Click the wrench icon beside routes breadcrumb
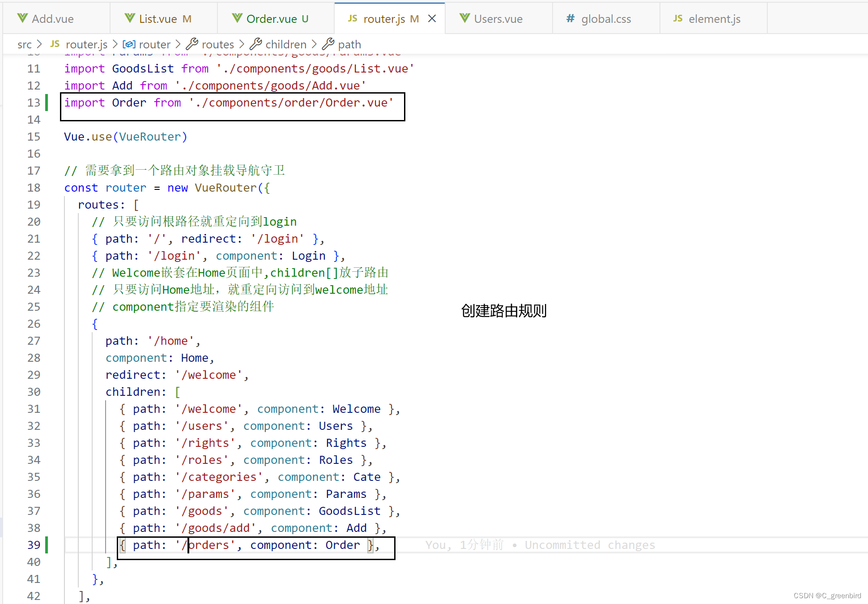Screen dimensions: 868x604 pos(192,44)
